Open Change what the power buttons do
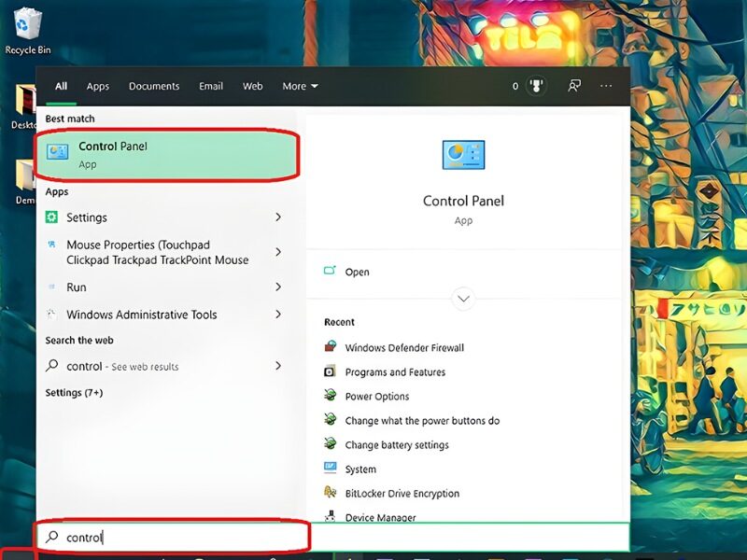This screenshot has width=747, height=560. 422,421
